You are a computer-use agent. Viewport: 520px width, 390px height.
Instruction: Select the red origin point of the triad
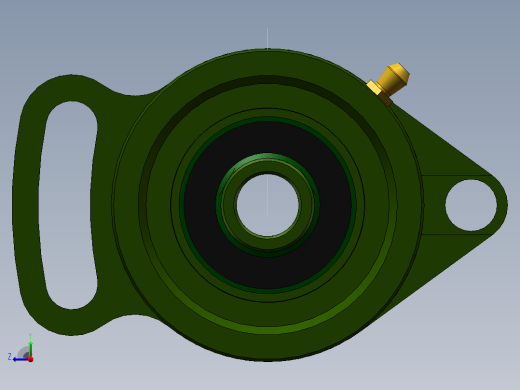click(x=31, y=359)
